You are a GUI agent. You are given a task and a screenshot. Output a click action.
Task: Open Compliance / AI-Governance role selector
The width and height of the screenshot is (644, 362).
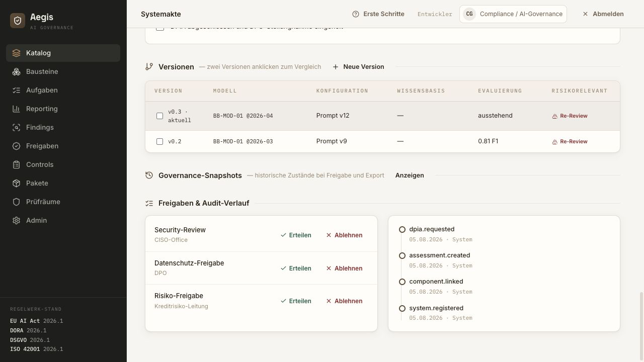point(513,14)
